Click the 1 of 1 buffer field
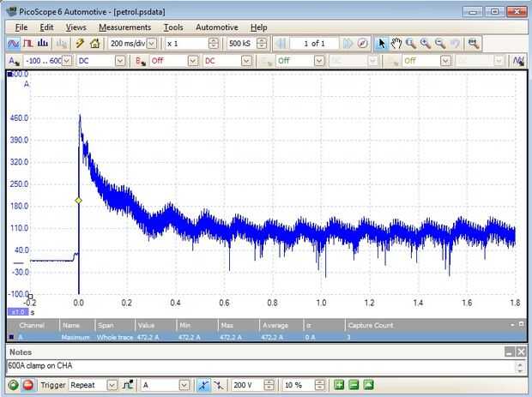The width and height of the screenshot is (532, 397). tap(315, 44)
